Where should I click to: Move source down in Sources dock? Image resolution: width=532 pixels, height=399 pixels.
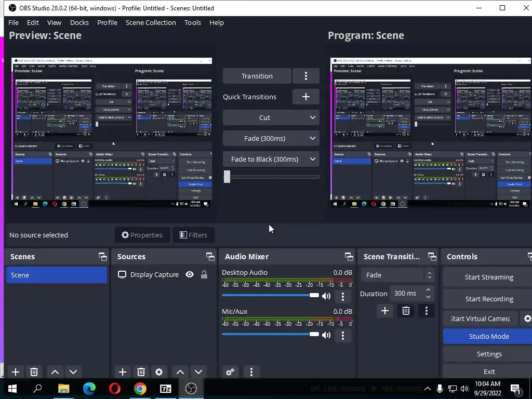click(x=198, y=372)
